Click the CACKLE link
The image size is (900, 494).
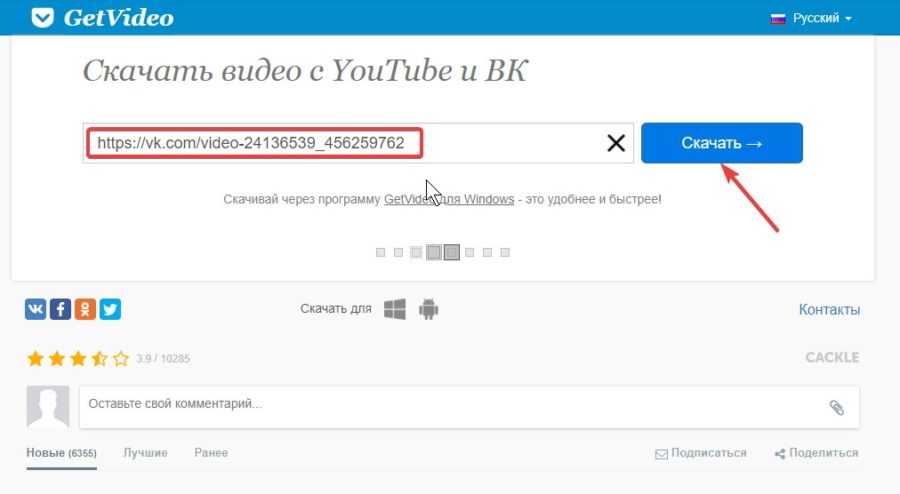pyautogui.click(x=832, y=357)
